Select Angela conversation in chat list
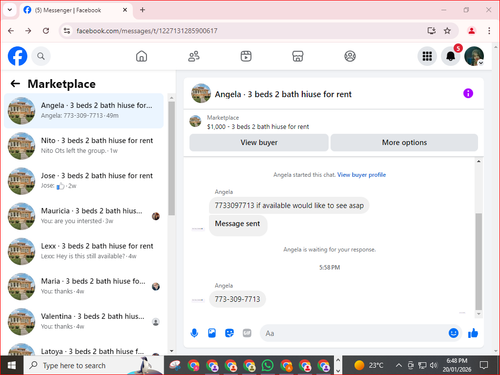500x375 pixels. (84, 111)
